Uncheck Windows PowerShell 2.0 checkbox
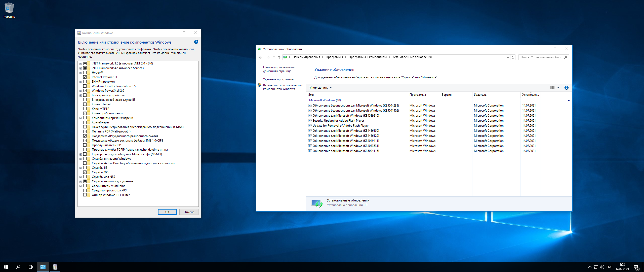Screen dimensions: 644x272 coord(85,91)
